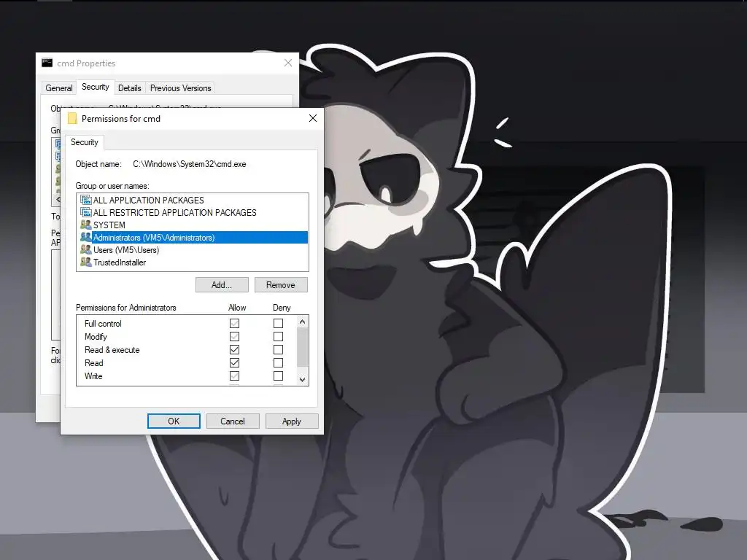This screenshot has height=560, width=747.
Task: Toggle Allow checkbox for Read
Action: [234, 363]
